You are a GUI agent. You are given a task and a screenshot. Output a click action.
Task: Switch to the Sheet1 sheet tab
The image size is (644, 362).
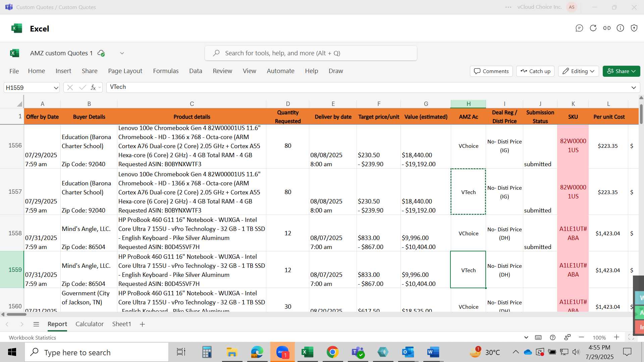121,324
